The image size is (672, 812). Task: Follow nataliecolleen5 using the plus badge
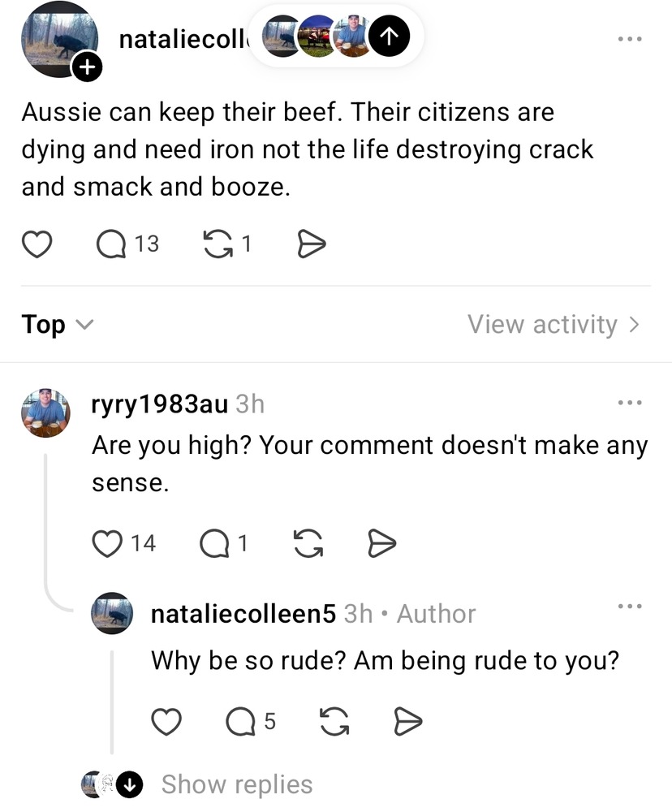87,67
